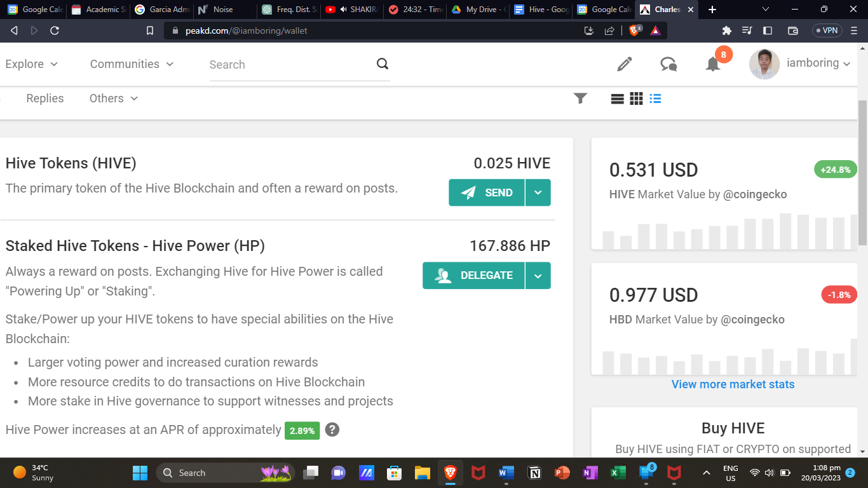Open the Windows Start menu
Image resolution: width=868 pixels, height=488 pixels.
pos(140,473)
